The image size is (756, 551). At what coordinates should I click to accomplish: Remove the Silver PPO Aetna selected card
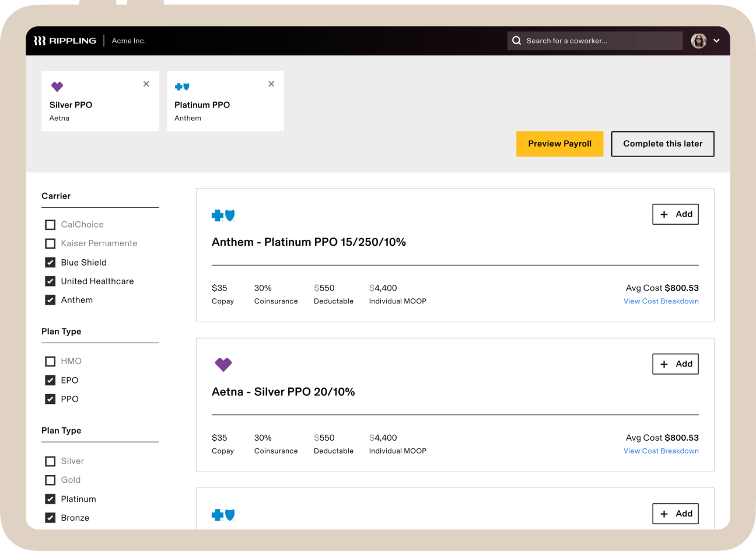[x=146, y=84]
